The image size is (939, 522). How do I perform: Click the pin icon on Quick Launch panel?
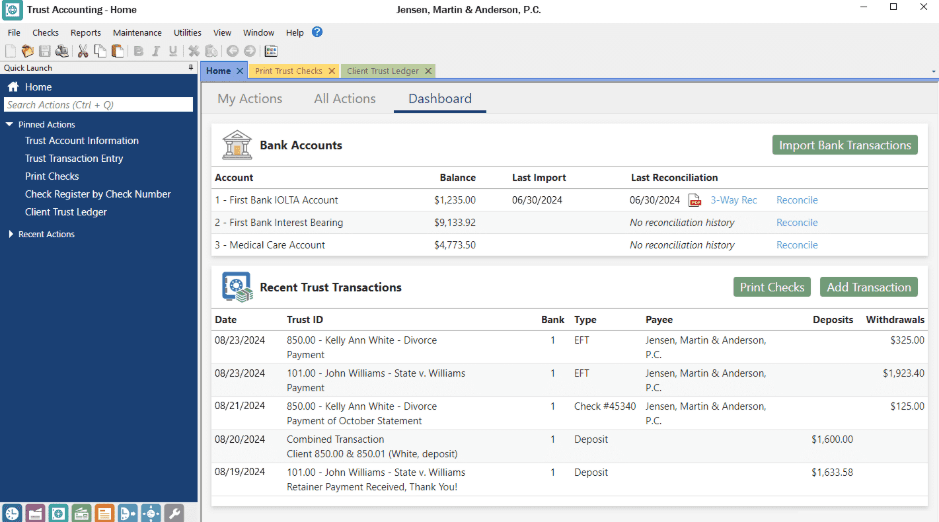[x=191, y=68]
